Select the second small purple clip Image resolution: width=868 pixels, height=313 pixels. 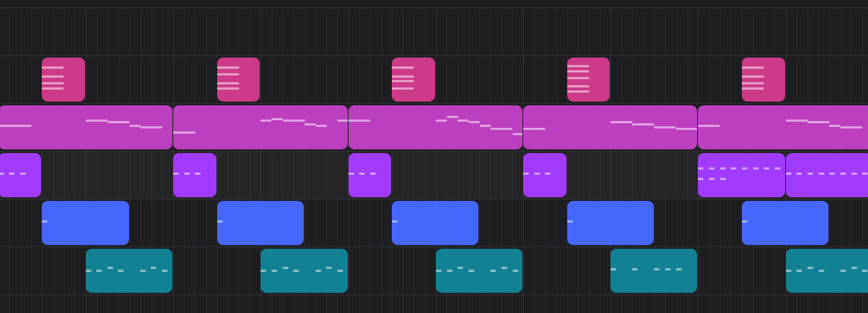(195, 175)
